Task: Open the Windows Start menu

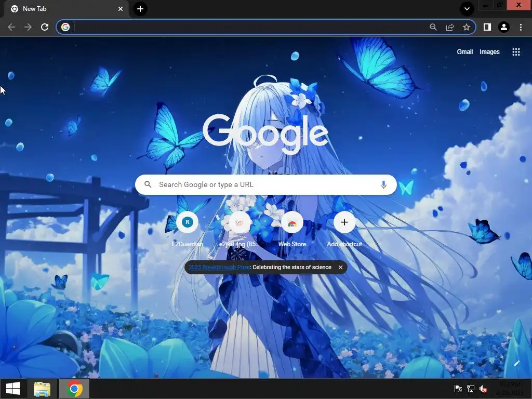Action: point(13,389)
